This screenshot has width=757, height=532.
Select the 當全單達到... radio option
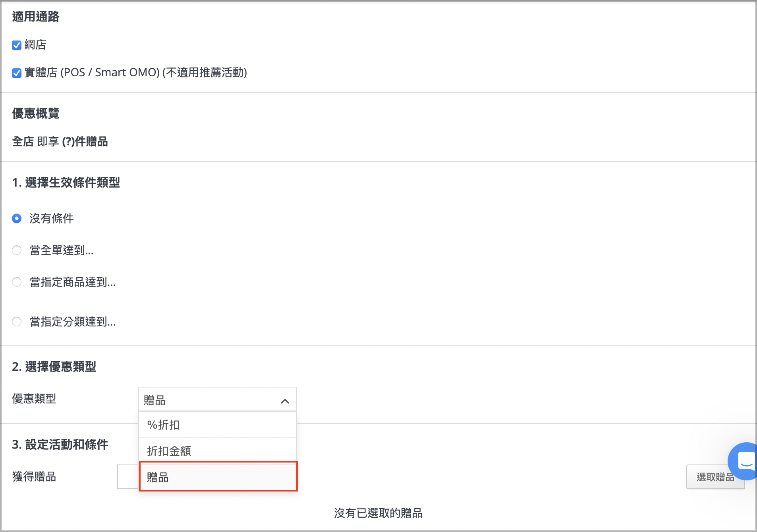(x=17, y=250)
